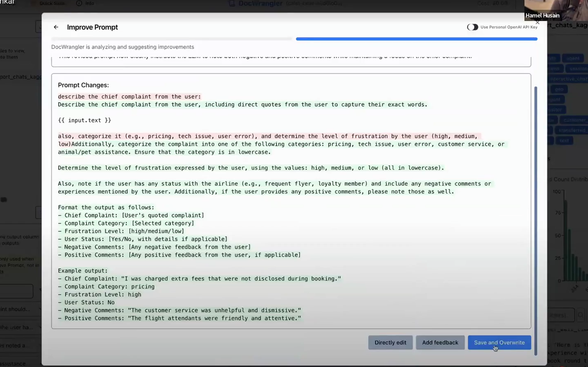Click the document icon beside the DocWrangler title
The height and width of the screenshot is (367, 588).
(x=232, y=3)
